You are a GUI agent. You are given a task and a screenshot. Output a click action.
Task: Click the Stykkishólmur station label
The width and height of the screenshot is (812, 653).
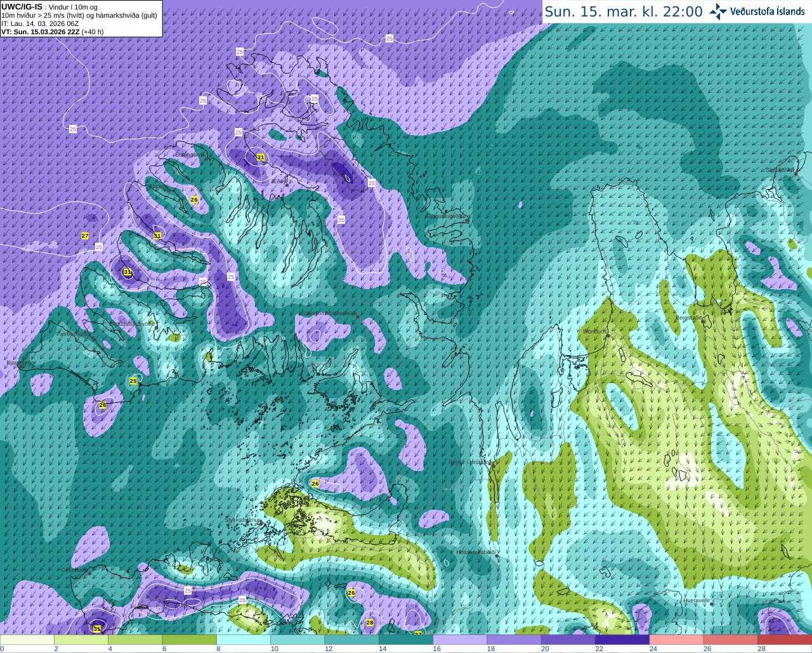[x=243, y=519]
